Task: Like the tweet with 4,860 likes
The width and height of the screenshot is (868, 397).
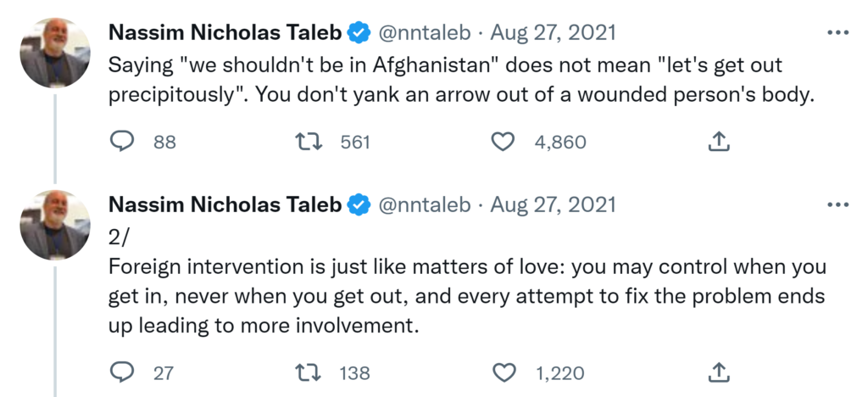Action: 504,142
